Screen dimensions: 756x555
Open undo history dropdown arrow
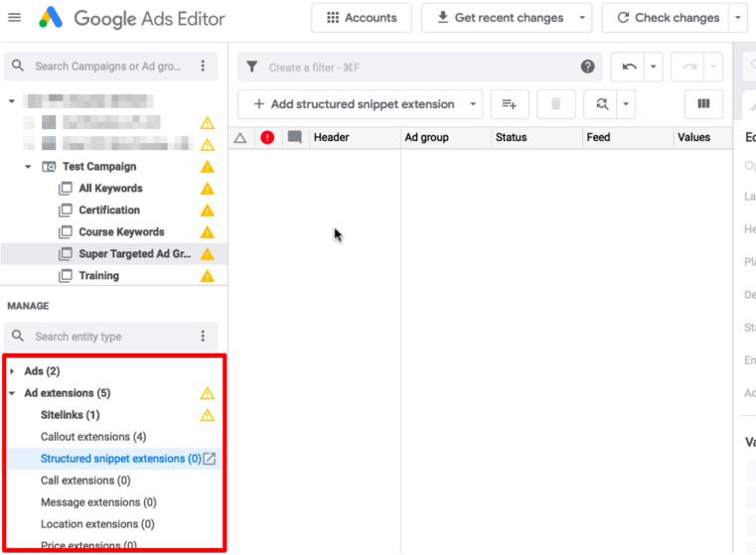tap(654, 67)
